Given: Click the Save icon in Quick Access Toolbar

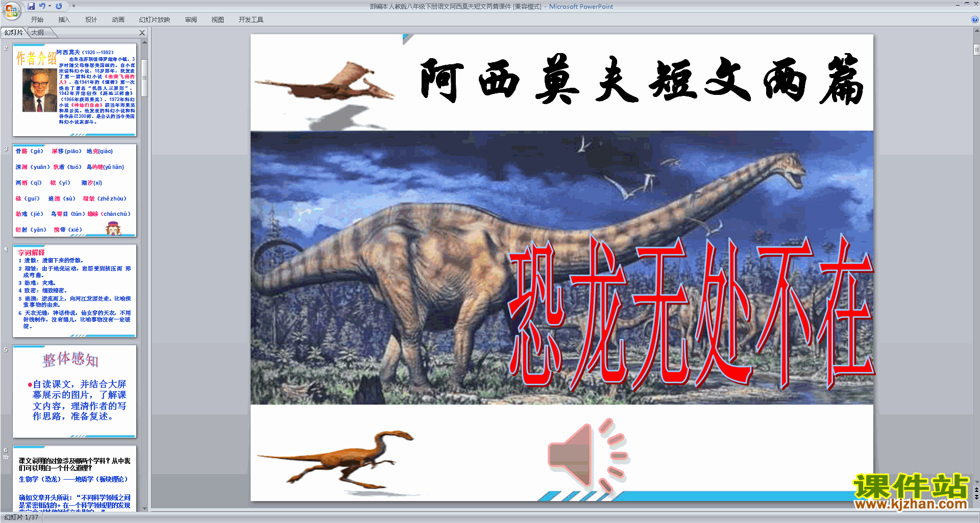Looking at the screenshot, I should 31,6.
